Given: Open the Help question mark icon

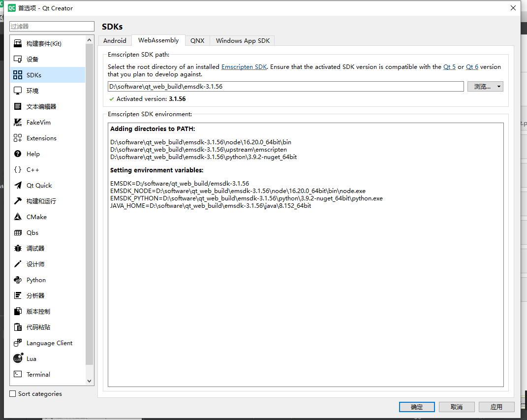Looking at the screenshot, I should pyautogui.click(x=18, y=154).
